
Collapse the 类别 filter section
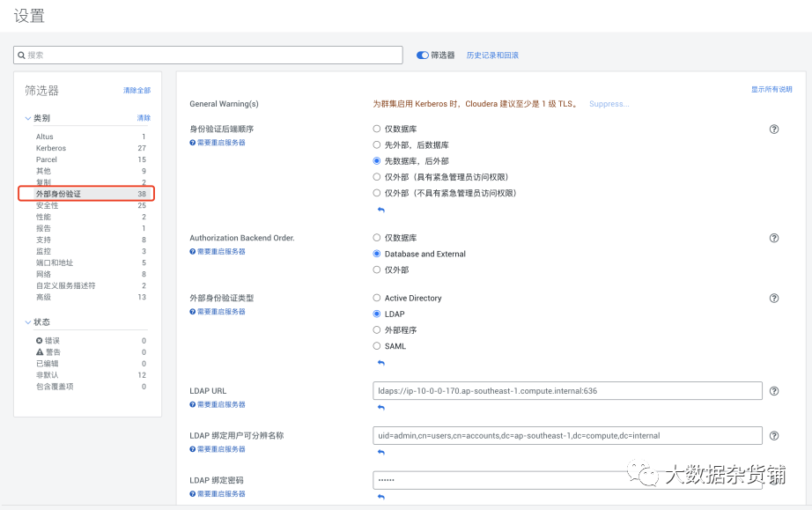tap(28, 118)
